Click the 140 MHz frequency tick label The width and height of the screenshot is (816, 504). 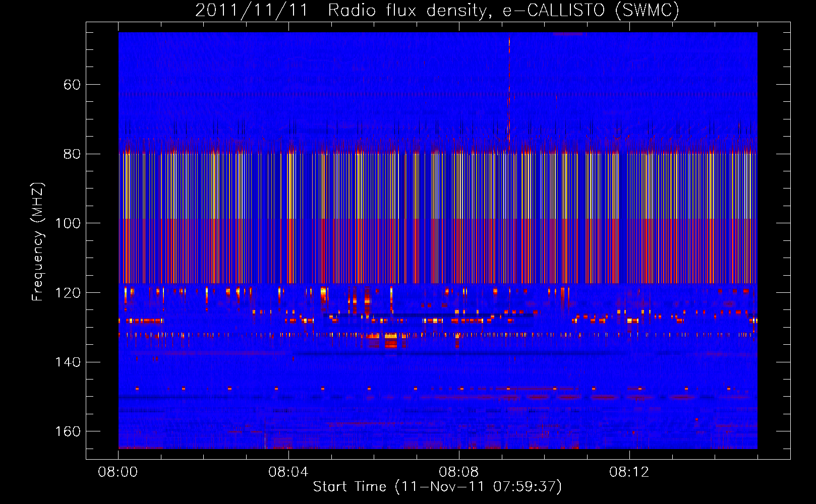tap(68, 362)
